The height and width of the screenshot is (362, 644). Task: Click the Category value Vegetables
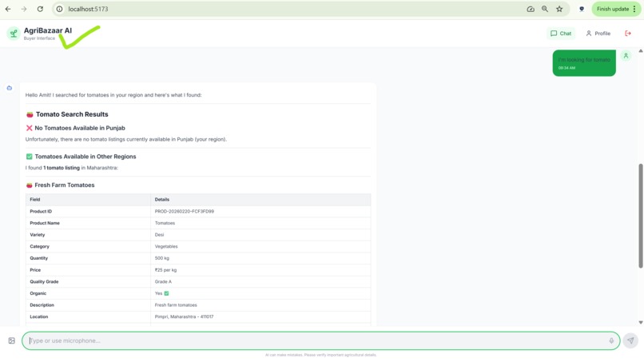166,247
